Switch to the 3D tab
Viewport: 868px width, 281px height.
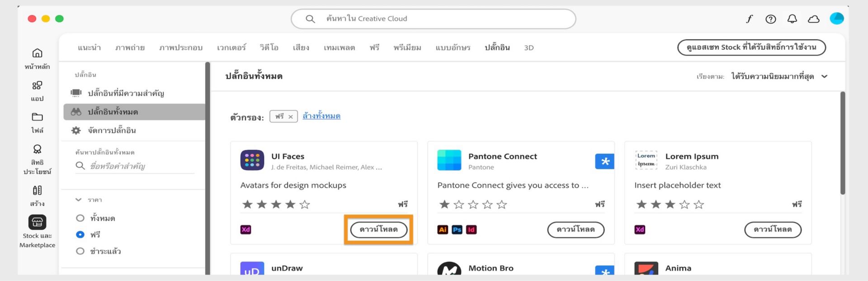529,48
